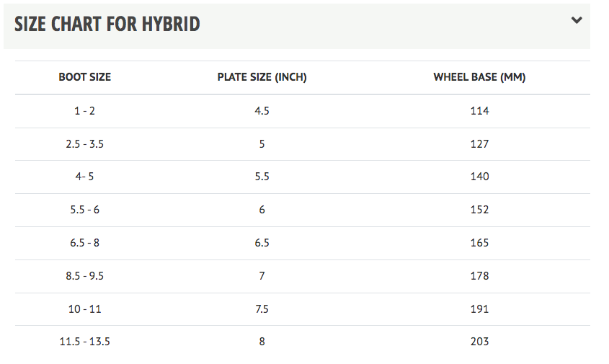Click wheel base 114 value
Viewport: 609px width, 364px height.
(480, 111)
